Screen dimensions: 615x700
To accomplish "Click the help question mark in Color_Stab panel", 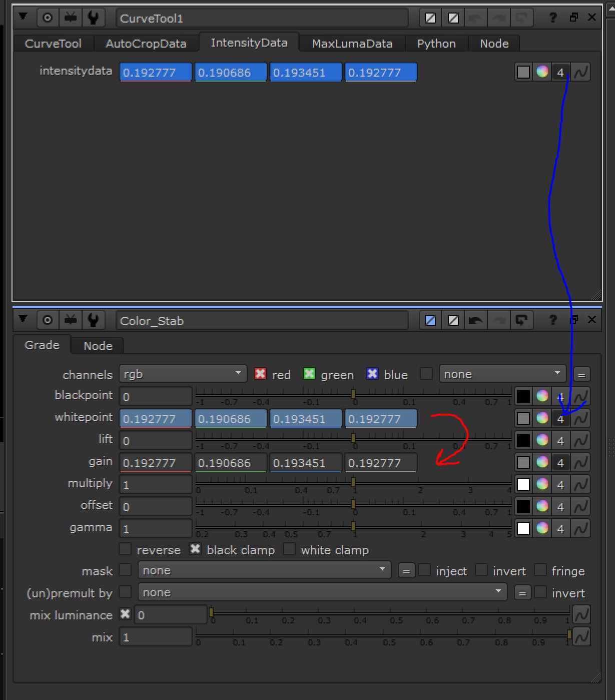I will click(x=553, y=320).
